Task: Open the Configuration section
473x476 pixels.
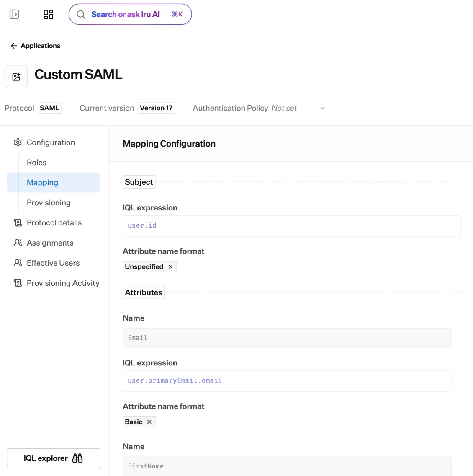Action: 51,142
